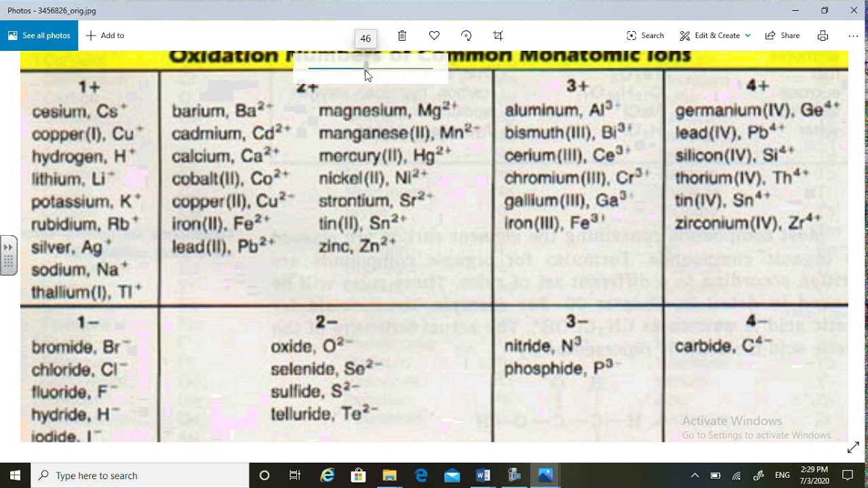Click the side tab handle on left edge
Viewport: 868px width, 488px height.
[8, 255]
